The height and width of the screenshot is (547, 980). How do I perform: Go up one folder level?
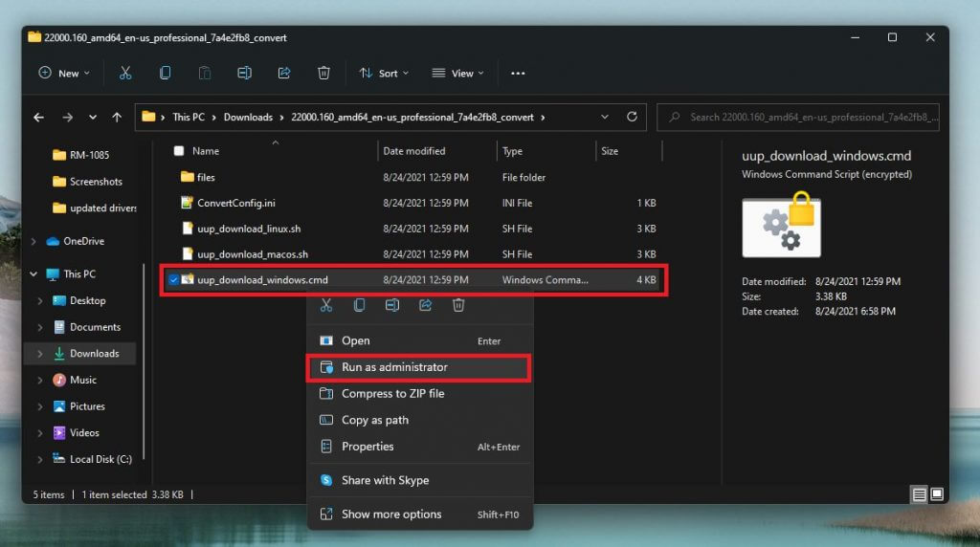click(117, 117)
